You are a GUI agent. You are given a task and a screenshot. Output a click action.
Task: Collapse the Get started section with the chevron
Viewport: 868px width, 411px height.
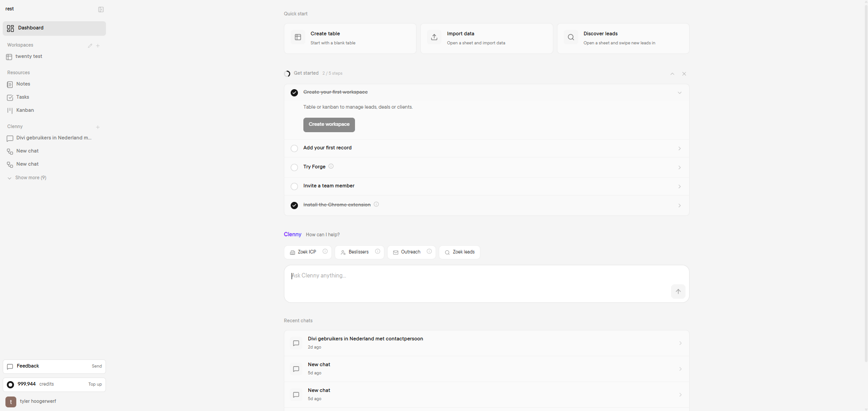pos(672,74)
